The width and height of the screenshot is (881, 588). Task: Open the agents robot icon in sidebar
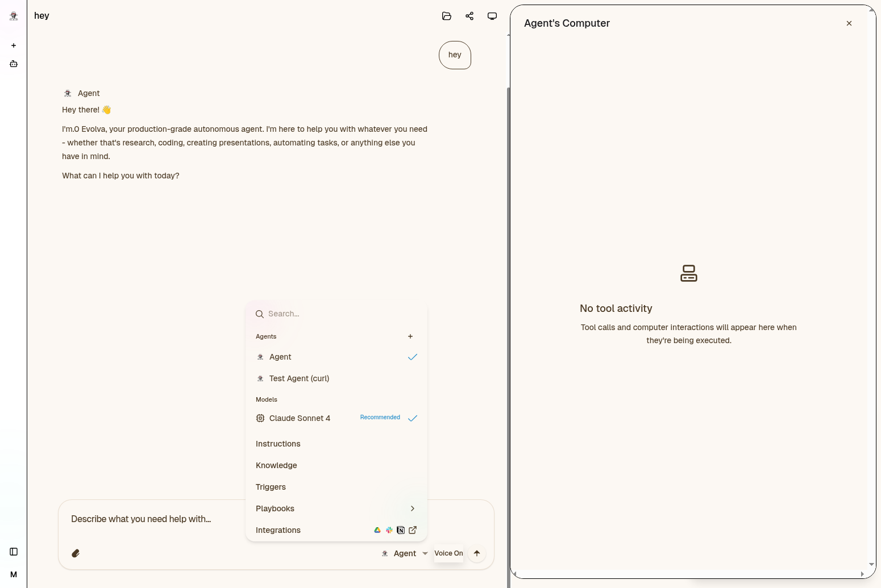tap(14, 64)
